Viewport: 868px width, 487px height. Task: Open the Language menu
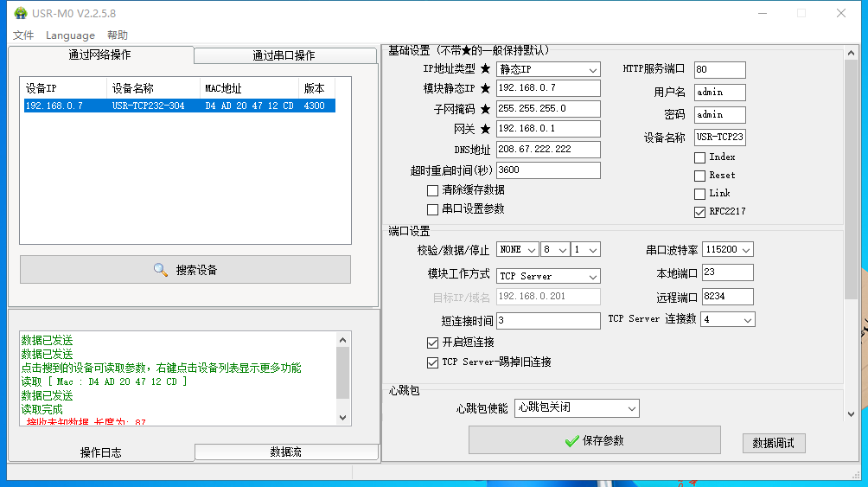pyautogui.click(x=70, y=35)
